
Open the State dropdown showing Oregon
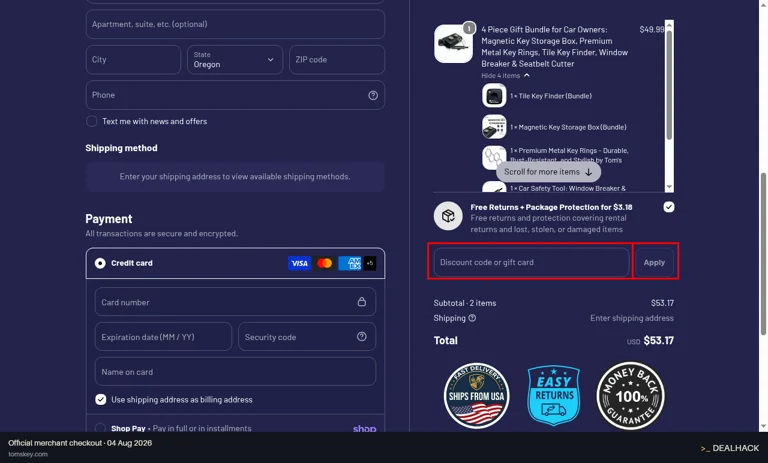(235, 60)
